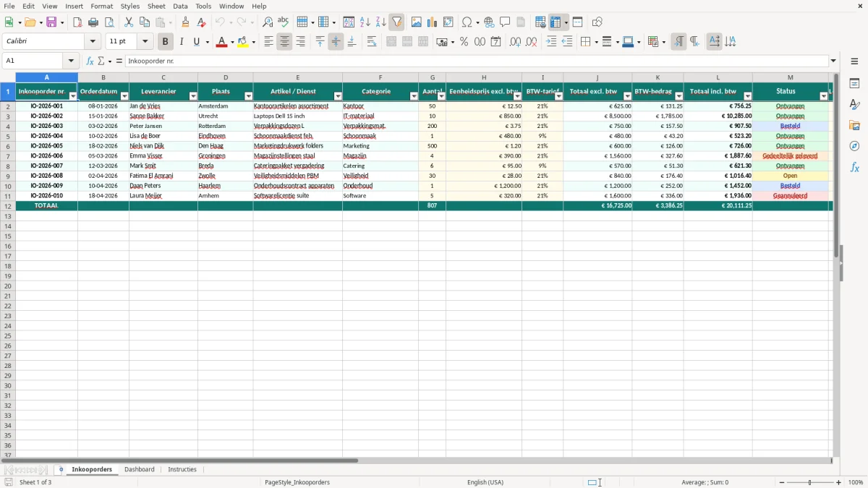The image size is (868, 488).
Task: Apply the yellow background color
Action: pos(244,42)
